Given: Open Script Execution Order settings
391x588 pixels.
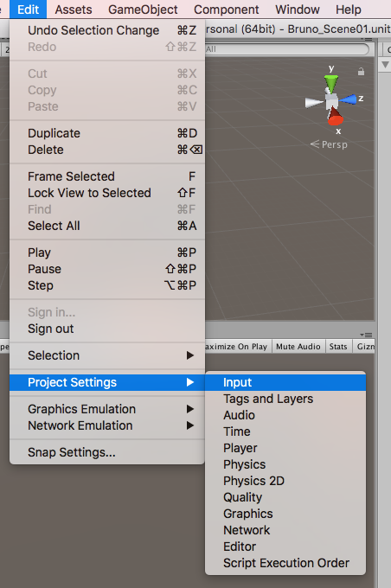Looking at the screenshot, I should (x=285, y=563).
